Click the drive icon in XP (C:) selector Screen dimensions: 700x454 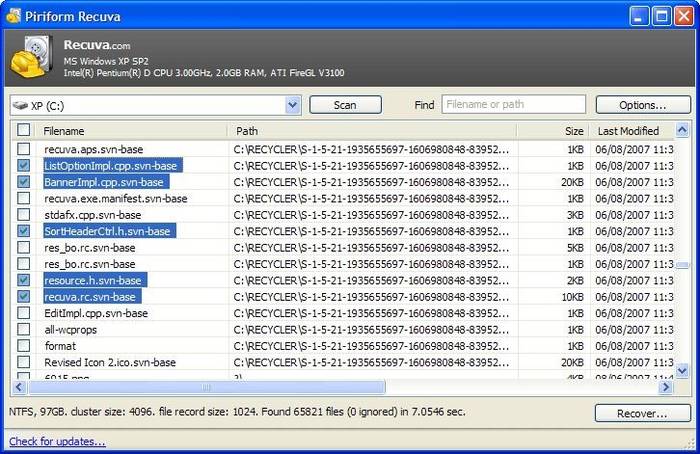point(20,105)
